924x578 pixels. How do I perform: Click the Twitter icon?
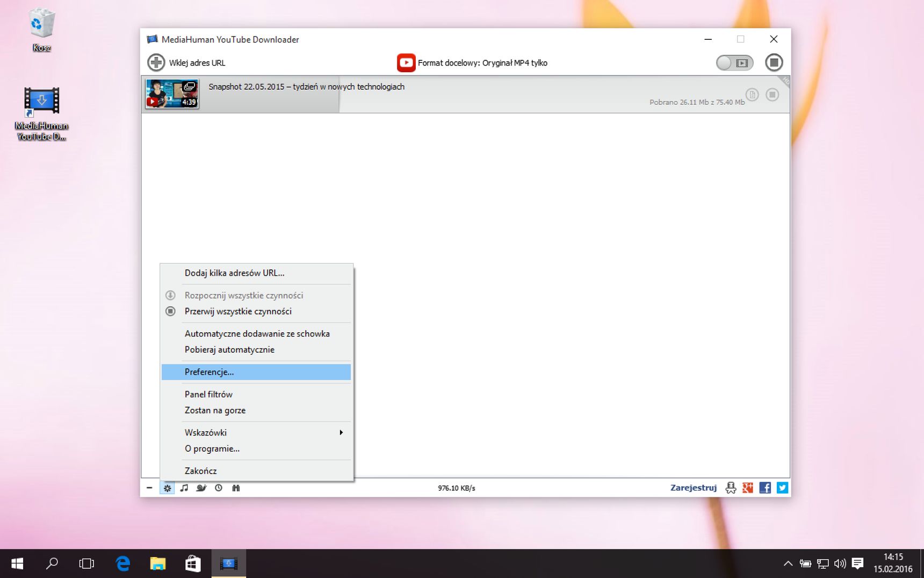[782, 488]
